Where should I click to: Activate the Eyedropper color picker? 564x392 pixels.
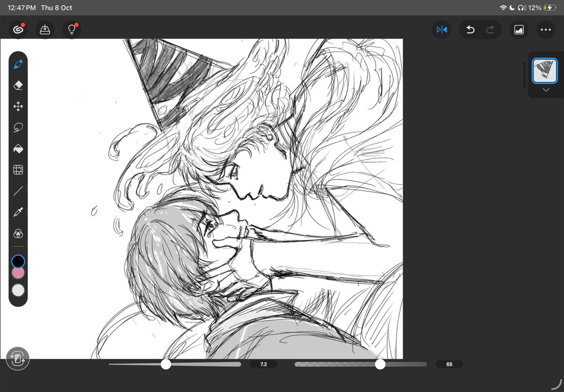tap(18, 212)
